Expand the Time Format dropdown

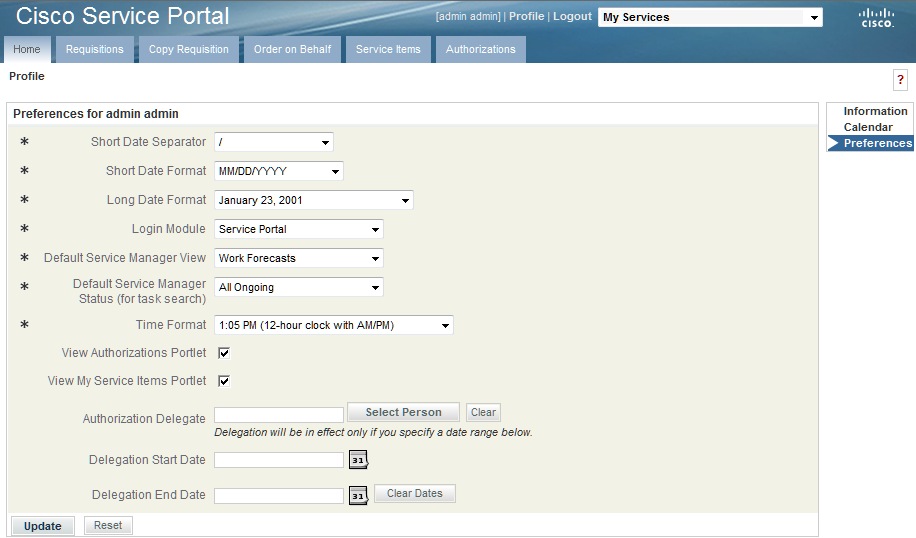click(x=334, y=325)
